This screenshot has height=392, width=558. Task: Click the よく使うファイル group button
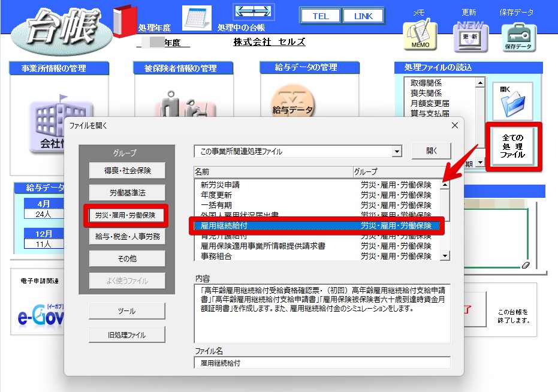pos(128,281)
